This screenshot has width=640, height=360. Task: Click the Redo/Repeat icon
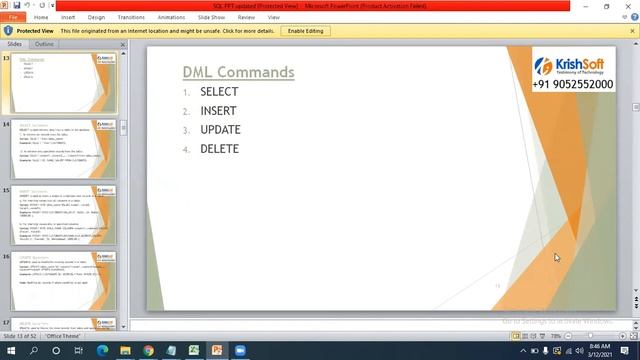pyautogui.click(x=42, y=5)
